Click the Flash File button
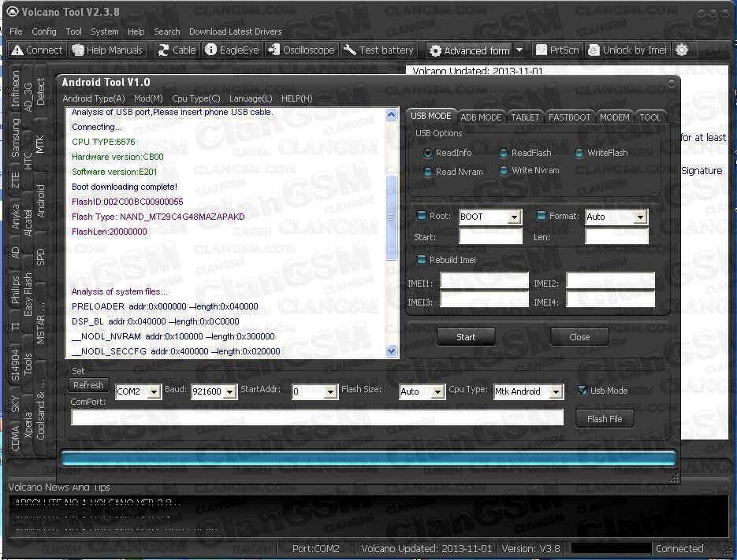The image size is (737, 560). [x=605, y=418]
